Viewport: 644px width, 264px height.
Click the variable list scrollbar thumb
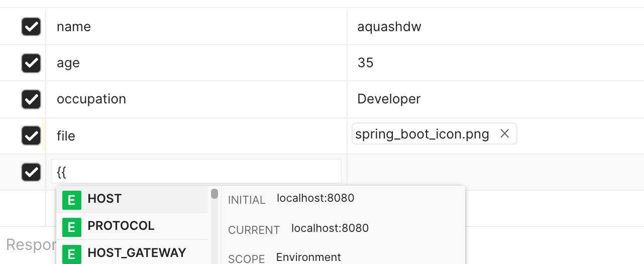tap(214, 194)
